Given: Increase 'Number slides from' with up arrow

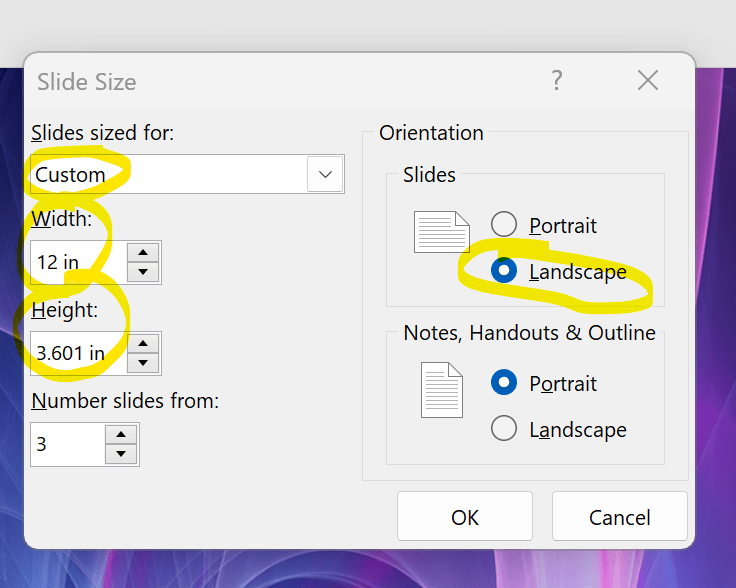Looking at the screenshot, I should click(x=121, y=435).
